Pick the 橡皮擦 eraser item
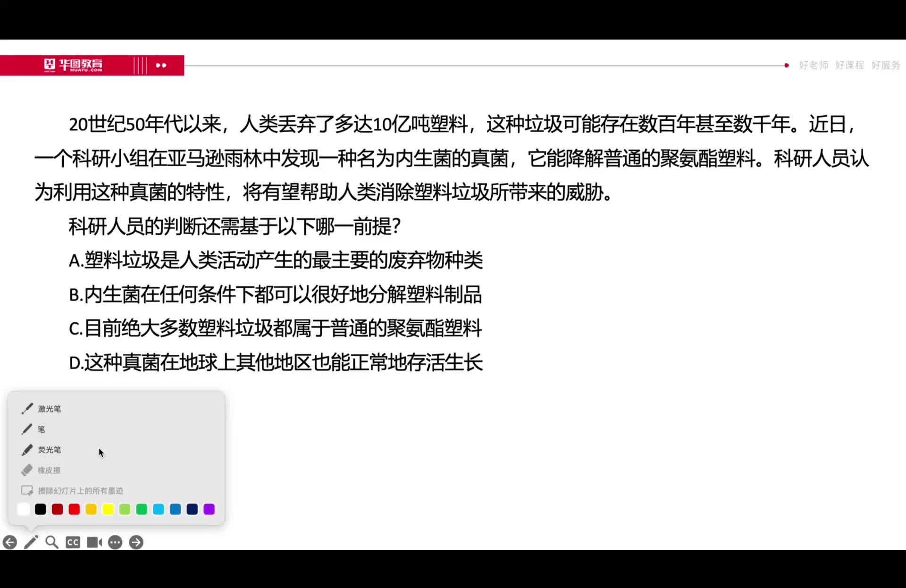Screen dimensions: 906x588 [49, 470]
